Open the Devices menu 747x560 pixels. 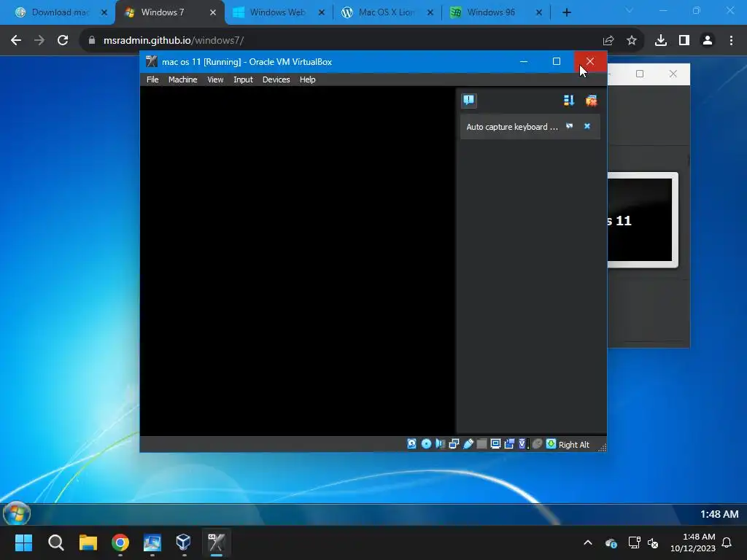[x=276, y=79]
